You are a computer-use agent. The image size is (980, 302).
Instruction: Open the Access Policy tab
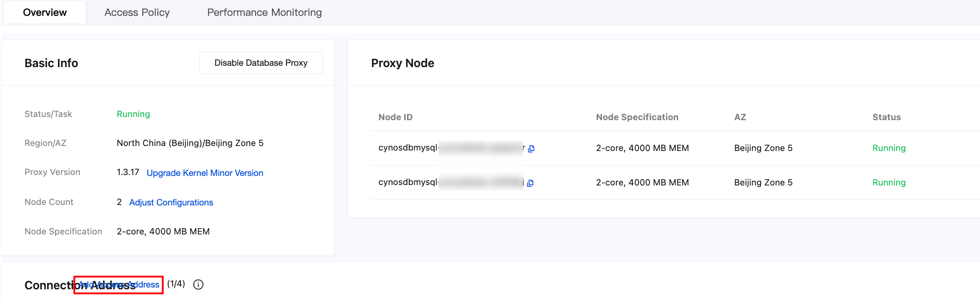click(137, 12)
